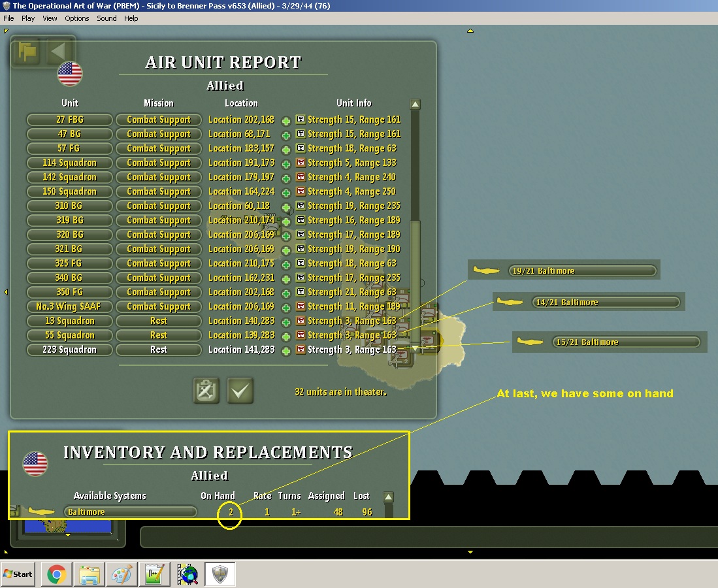
Task: Click the map scroll-up arrow at top edge
Action: pos(470,31)
